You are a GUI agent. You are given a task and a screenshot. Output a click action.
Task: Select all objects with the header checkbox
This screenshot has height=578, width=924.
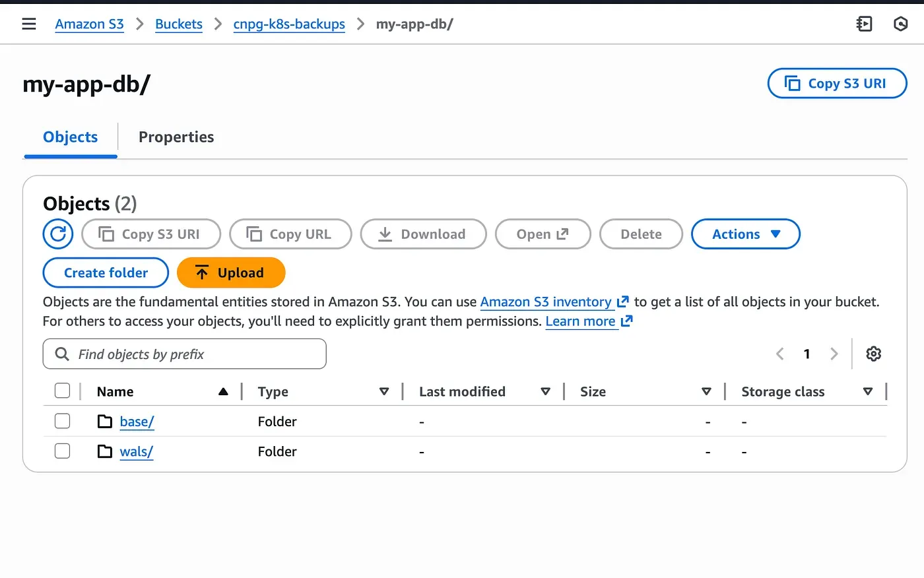click(x=62, y=390)
